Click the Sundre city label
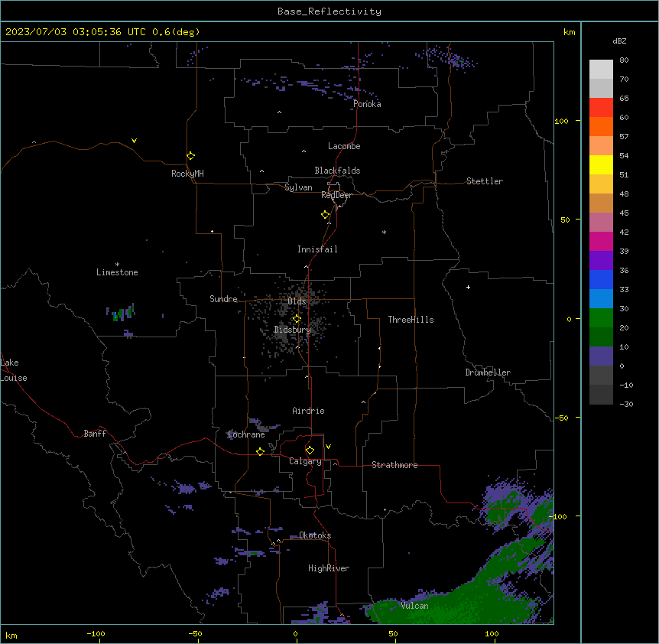 point(223,299)
